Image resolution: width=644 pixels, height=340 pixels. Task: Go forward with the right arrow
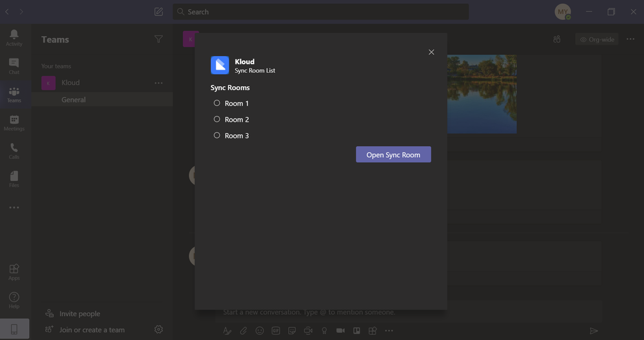pos(21,12)
